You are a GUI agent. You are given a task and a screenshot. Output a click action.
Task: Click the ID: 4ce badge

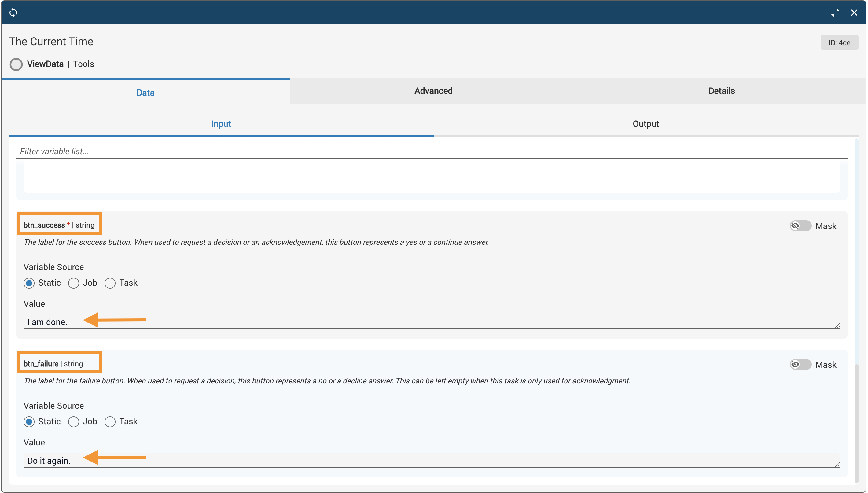(839, 43)
